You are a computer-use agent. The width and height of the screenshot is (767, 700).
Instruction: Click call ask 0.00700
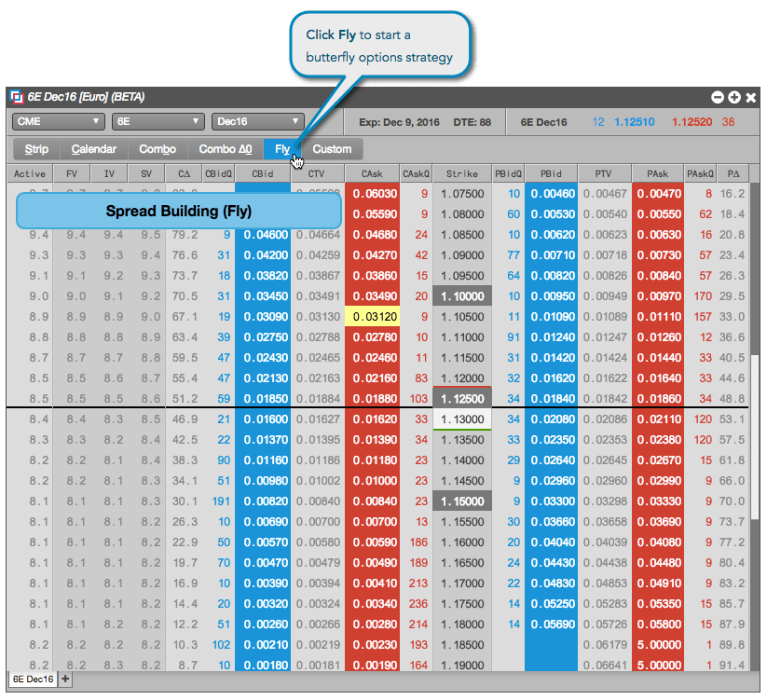372,522
